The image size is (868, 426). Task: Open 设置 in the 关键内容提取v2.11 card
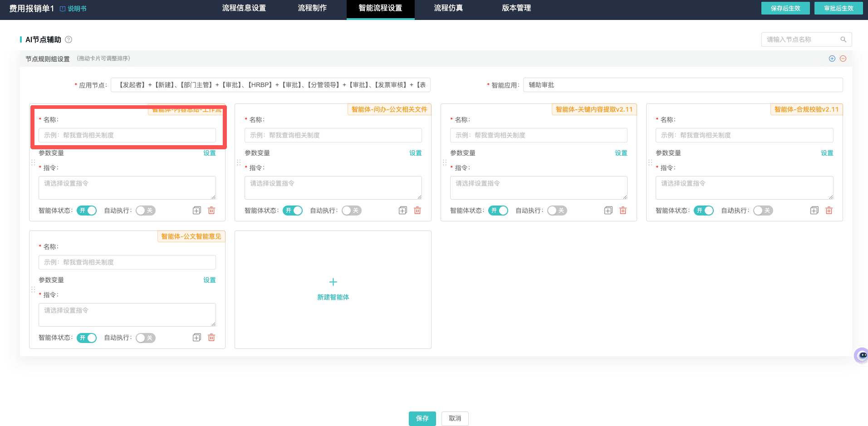621,153
